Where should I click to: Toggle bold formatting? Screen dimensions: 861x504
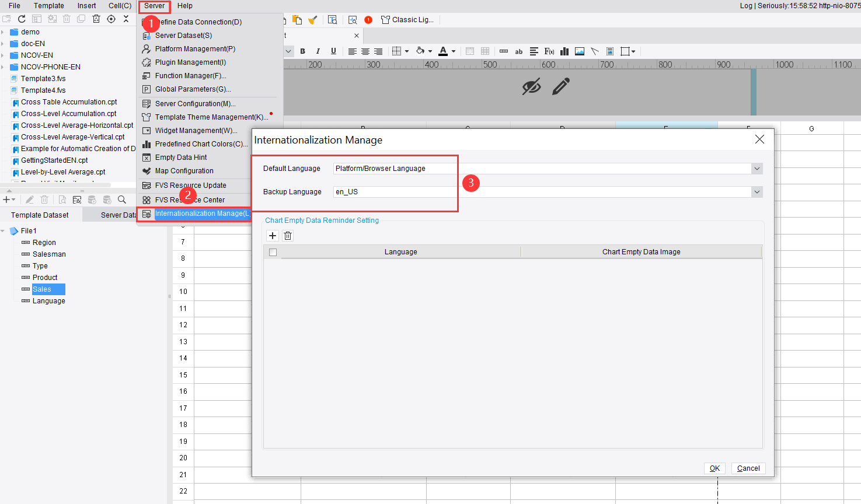302,51
